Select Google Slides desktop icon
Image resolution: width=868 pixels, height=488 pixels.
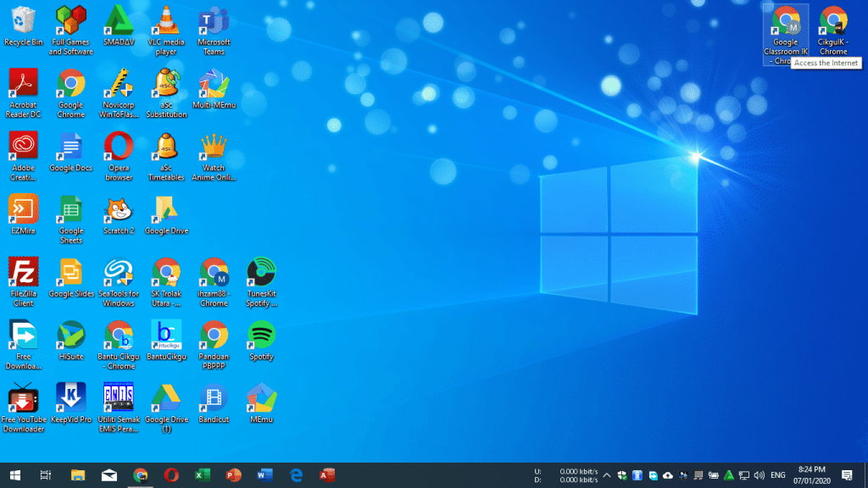(x=71, y=278)
